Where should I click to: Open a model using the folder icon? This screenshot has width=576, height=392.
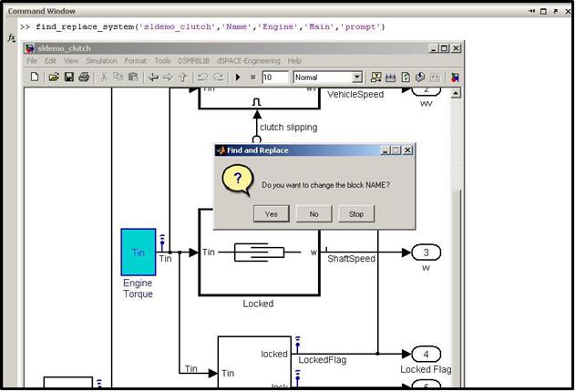tap(54, 77)
